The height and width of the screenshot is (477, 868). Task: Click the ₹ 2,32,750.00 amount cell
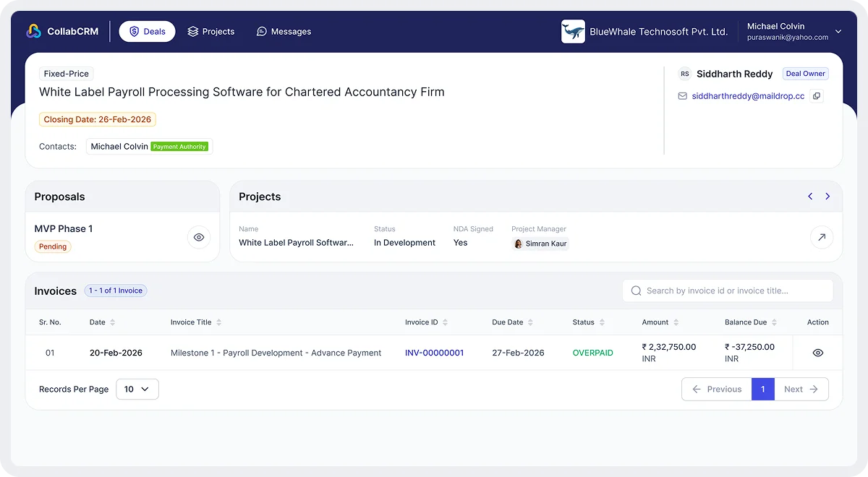pos(669,353)
